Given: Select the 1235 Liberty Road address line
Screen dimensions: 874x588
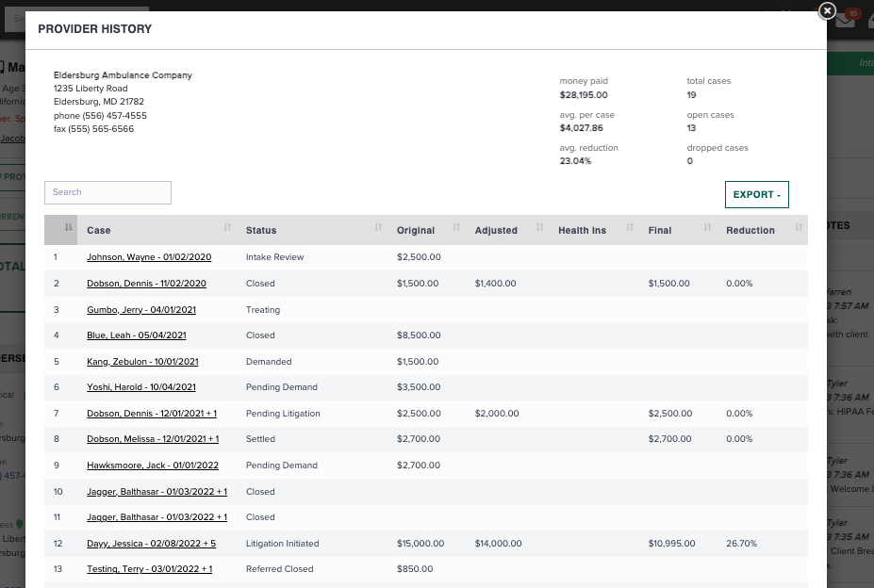Looking at the screenshot, I should tap(91, 88).
